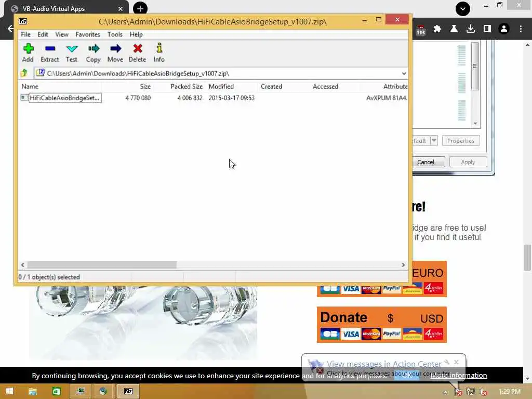Toggle the browser side panel icon

[487, 29]
